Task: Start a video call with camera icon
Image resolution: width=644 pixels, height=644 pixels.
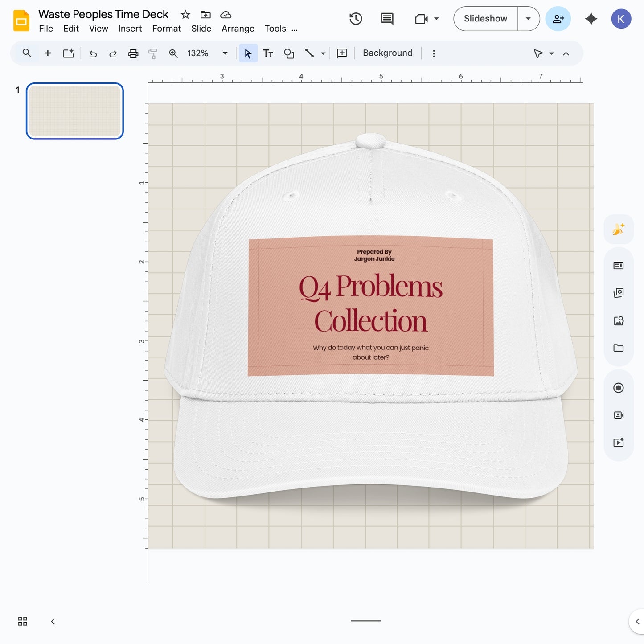Action: [x=421, y=19]
